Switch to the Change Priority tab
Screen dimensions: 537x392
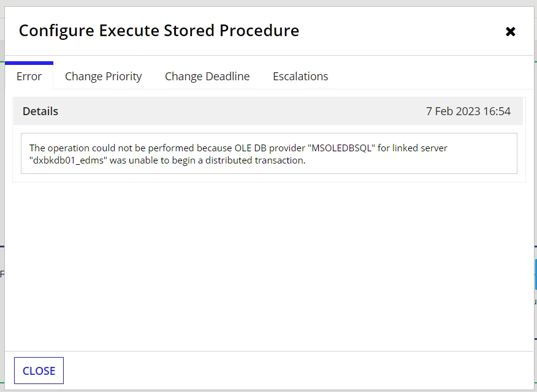pos(103,76)
